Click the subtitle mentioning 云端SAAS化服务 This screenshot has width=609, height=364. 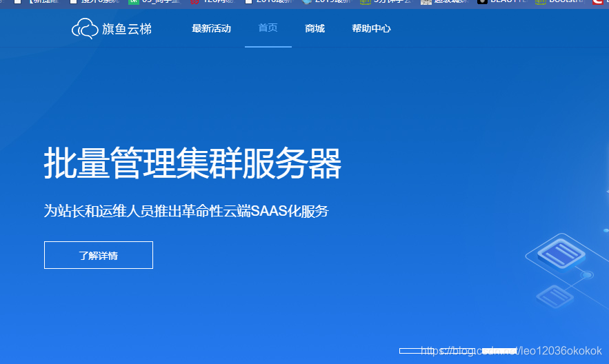click(x=186, y=211)
